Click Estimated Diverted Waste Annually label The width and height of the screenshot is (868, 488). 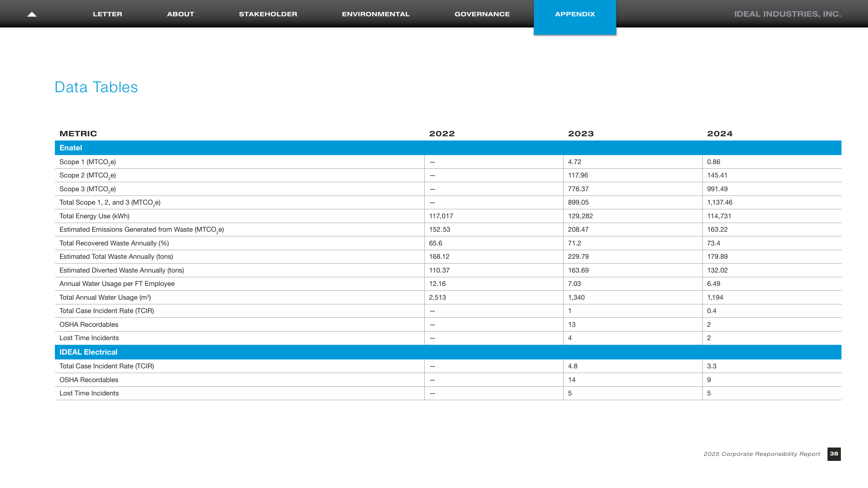point(122,270)
